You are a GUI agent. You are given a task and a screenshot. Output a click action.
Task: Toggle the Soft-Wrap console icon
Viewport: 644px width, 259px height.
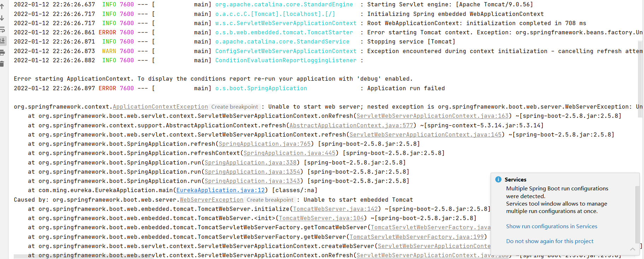(2, 29)
